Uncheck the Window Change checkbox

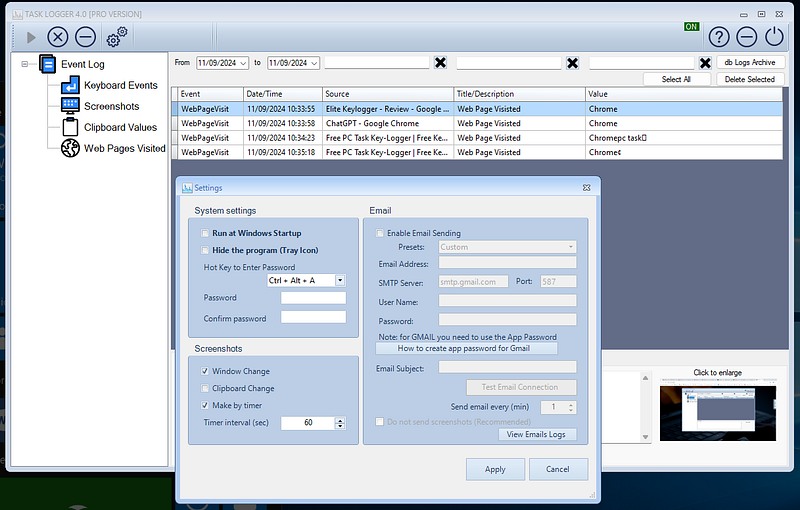pyautogui.click(x=205, y=371)
